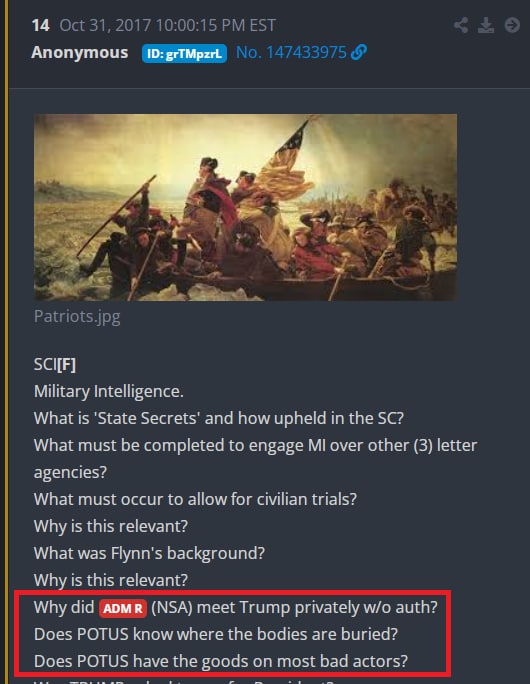Open post link No. 147433975
The image size is (530, 684).
[291, 52]
